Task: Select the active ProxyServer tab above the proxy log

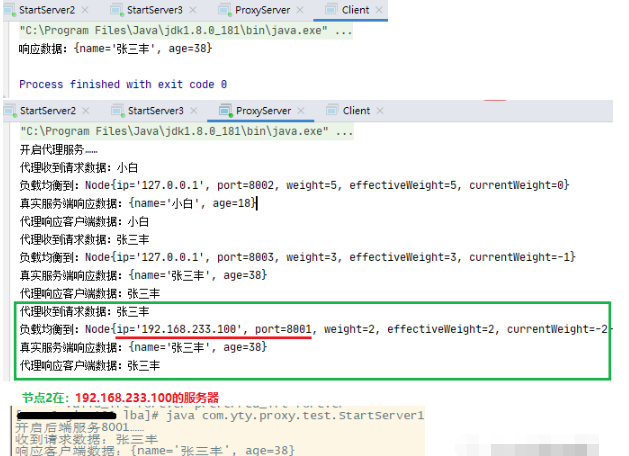Action: point(263,111)
